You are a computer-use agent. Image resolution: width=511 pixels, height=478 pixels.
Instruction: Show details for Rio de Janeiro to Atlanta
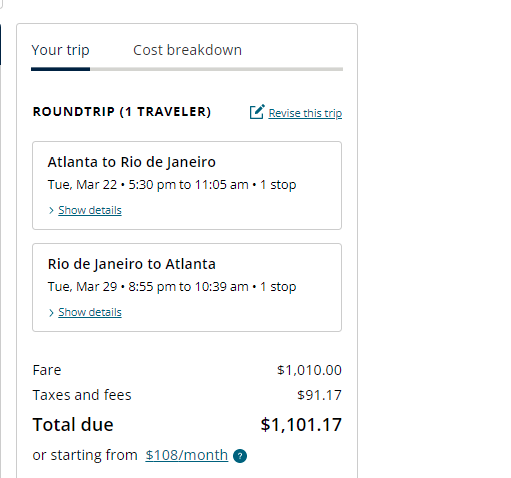[90, 312]
